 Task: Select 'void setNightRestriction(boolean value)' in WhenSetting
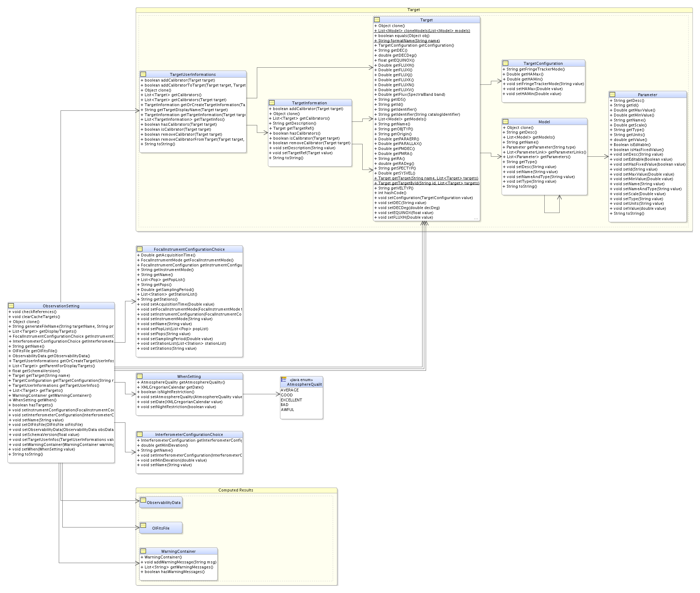coord(176,407)
